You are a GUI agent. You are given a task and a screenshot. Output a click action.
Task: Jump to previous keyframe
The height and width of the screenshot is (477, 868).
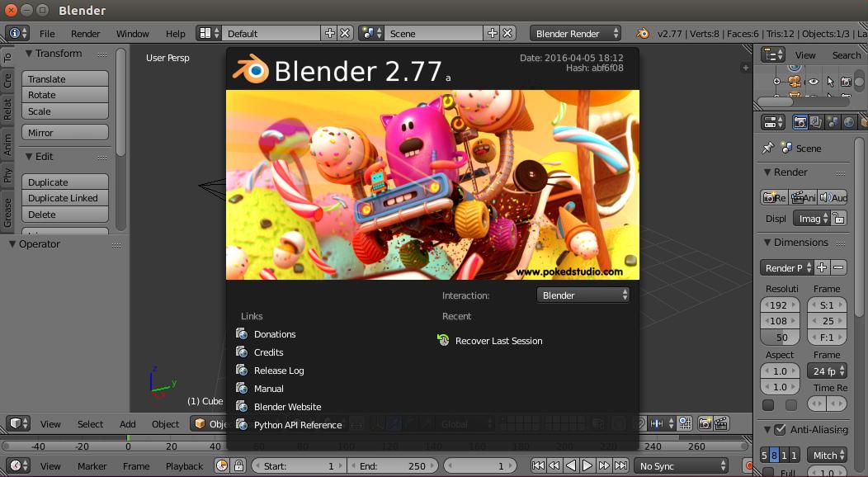point(554,466)
